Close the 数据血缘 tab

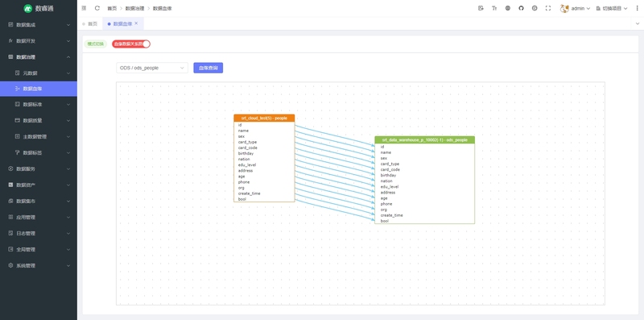(x=136, y=23)
